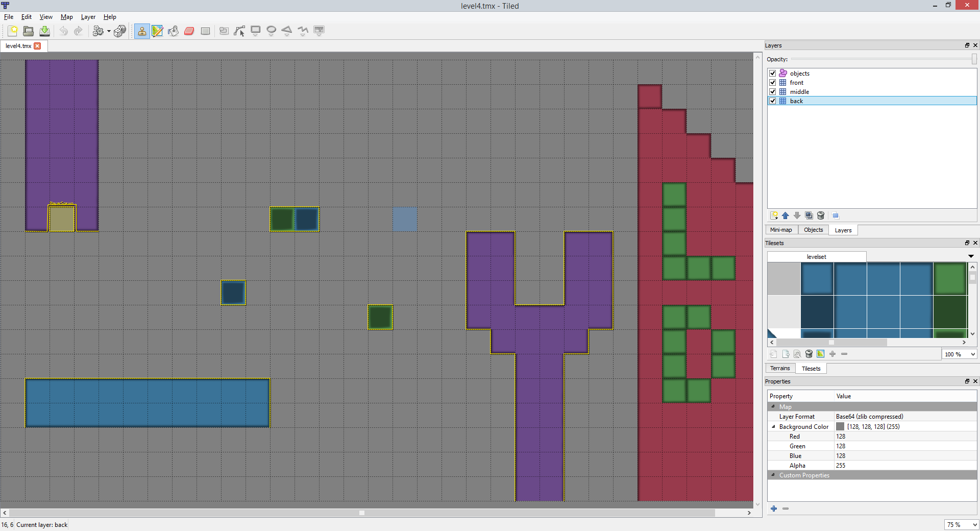Screen dimensions: 980x531
Task: Toggle visibility of objects layer
Action: click(773, 74)
